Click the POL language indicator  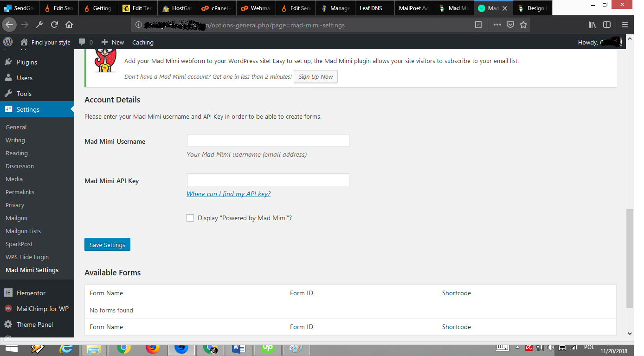pyautogui.click(x=589, y=347)
